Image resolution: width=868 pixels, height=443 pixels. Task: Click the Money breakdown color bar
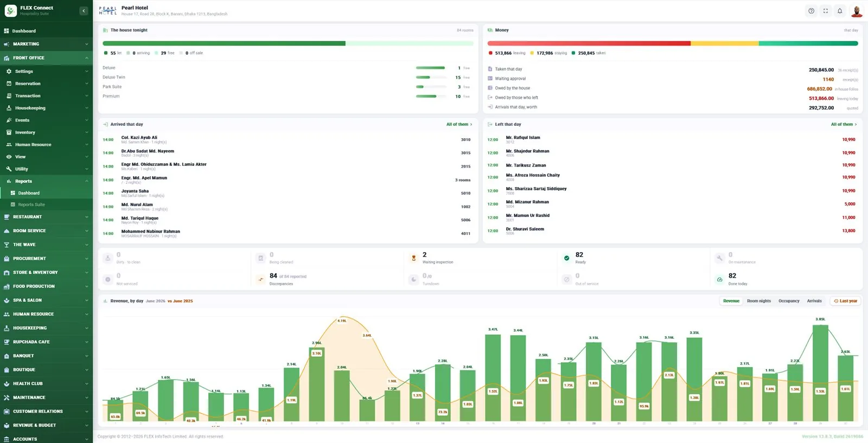(x=673, y=43)
